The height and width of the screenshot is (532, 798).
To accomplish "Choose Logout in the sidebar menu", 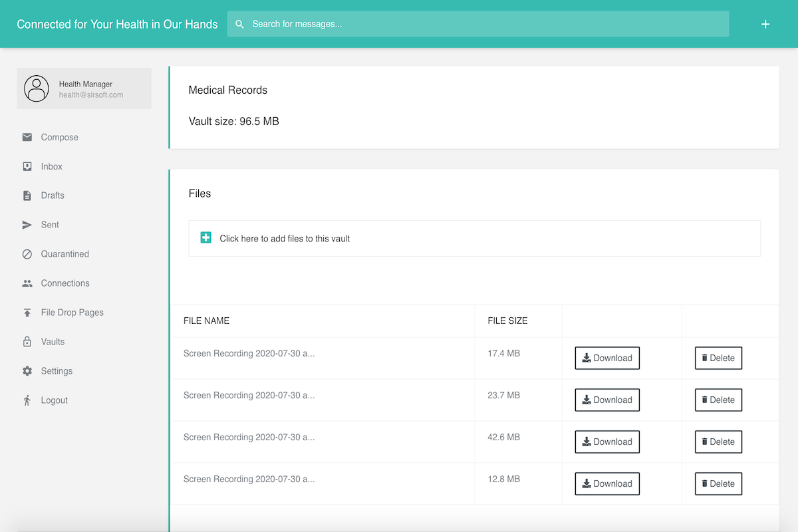I will [x=54, y=400].
